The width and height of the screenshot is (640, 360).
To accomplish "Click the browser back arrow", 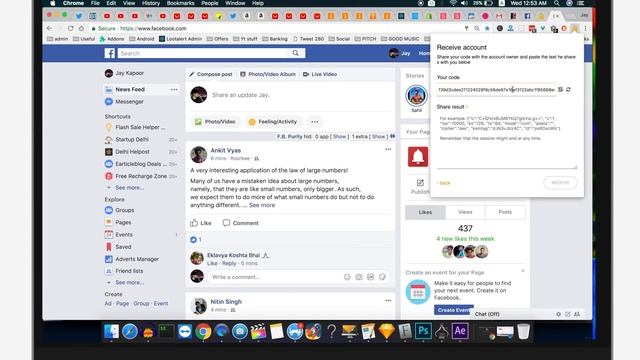I will pyautogui.click(x=49, y=29).
